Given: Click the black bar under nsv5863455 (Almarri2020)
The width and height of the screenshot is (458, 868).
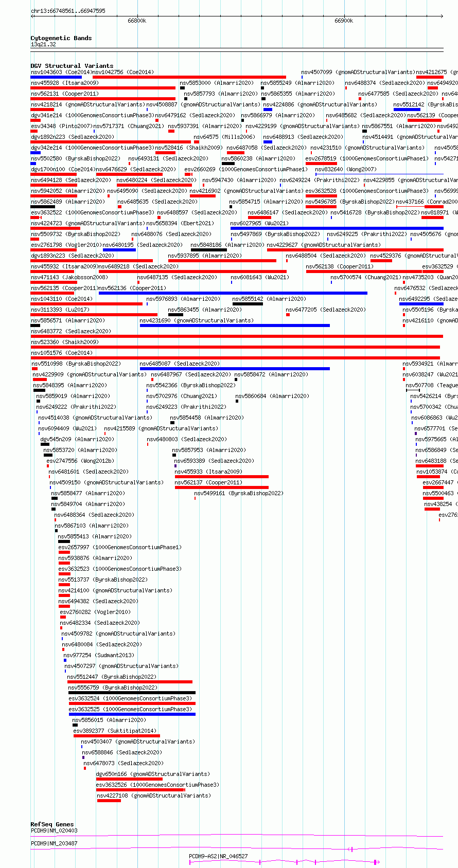Looking at the screenshot, I should (175, 315).
